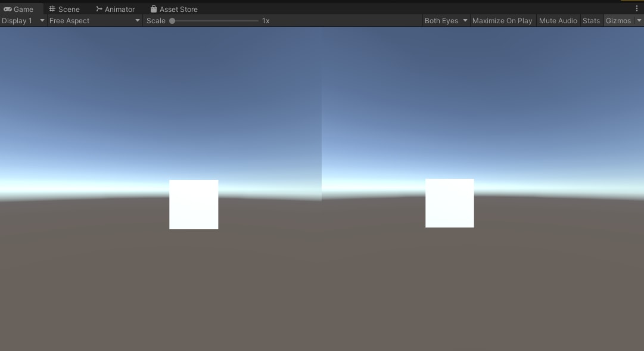Viewport: 644px width, 351px height.
Task: Click the white cube in right eye view
Action: (x=450, y=203)
